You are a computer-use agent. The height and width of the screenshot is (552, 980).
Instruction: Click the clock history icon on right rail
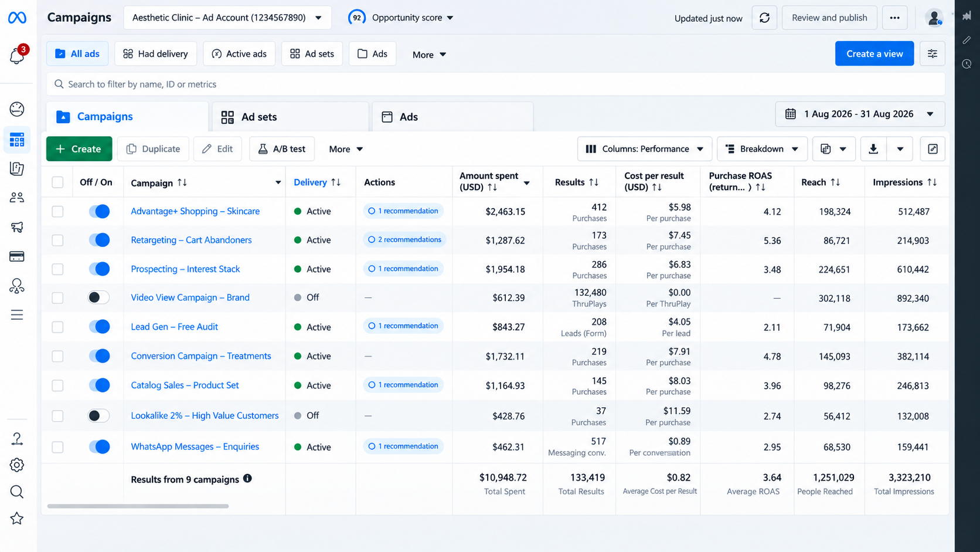[x=967, y=63]
